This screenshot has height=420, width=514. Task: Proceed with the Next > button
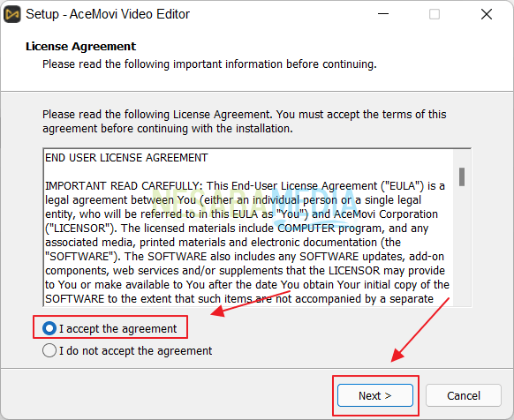(x=375, y=395)
